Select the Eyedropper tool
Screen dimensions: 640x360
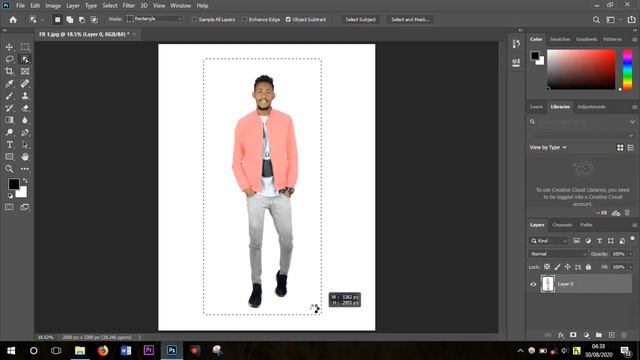coord(9,84)
